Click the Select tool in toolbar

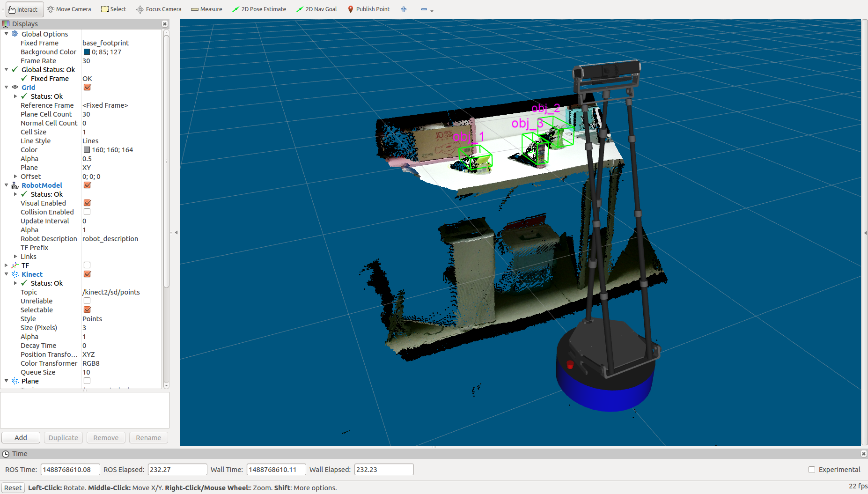[x=114, y=9]
